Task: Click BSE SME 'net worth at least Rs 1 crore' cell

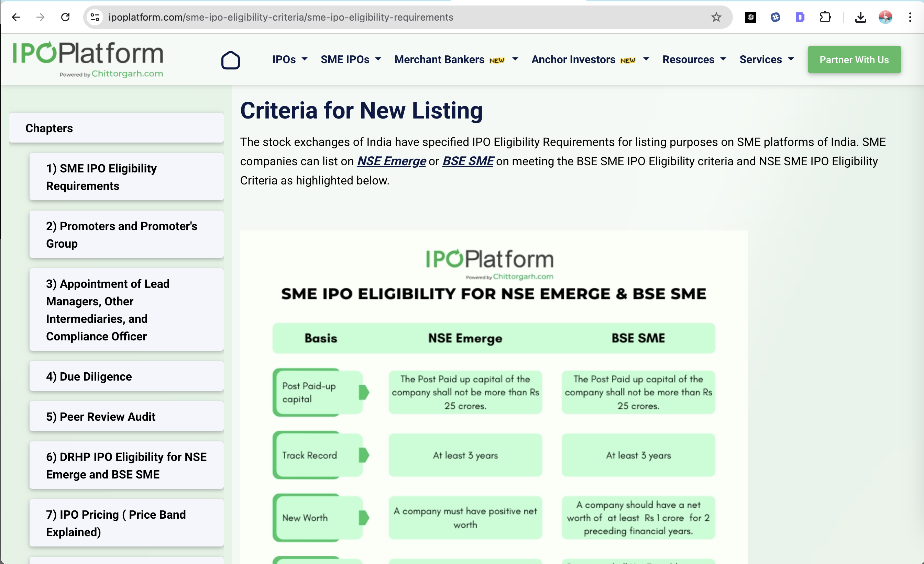Action: pos(638,518)
